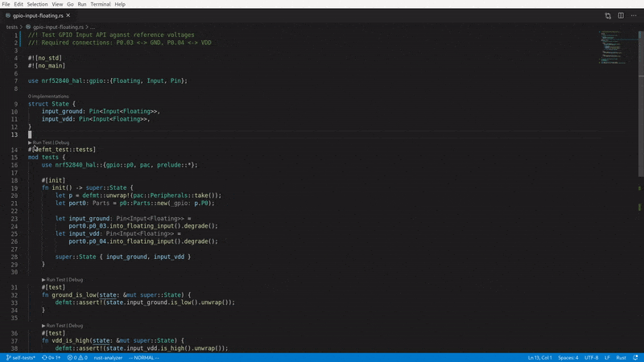Viewport: 644px width, 362px height.
Task: Click the 'fn ground_is_low' function name
Action: click(74, 295)
